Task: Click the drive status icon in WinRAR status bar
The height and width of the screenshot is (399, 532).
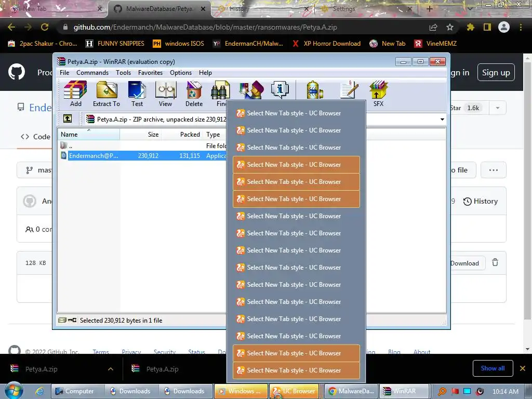Action: (x=62, y=320)
